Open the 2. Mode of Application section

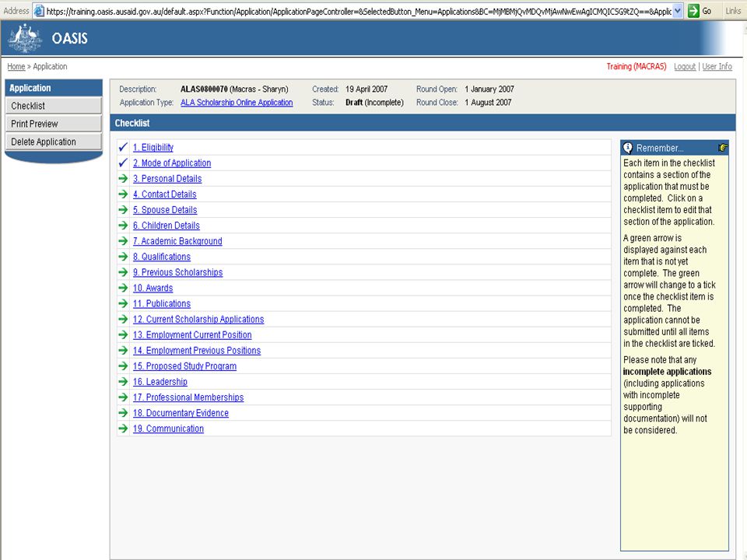click(172, 163)
